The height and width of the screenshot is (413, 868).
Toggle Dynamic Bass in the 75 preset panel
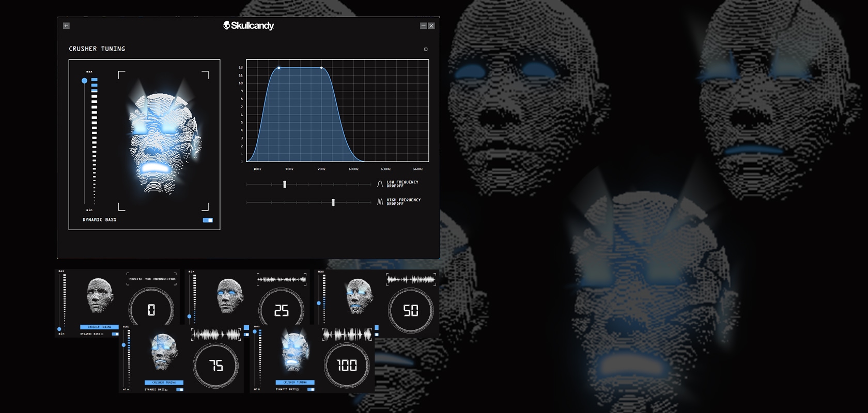pyautogui.click(x=180, y=390)
